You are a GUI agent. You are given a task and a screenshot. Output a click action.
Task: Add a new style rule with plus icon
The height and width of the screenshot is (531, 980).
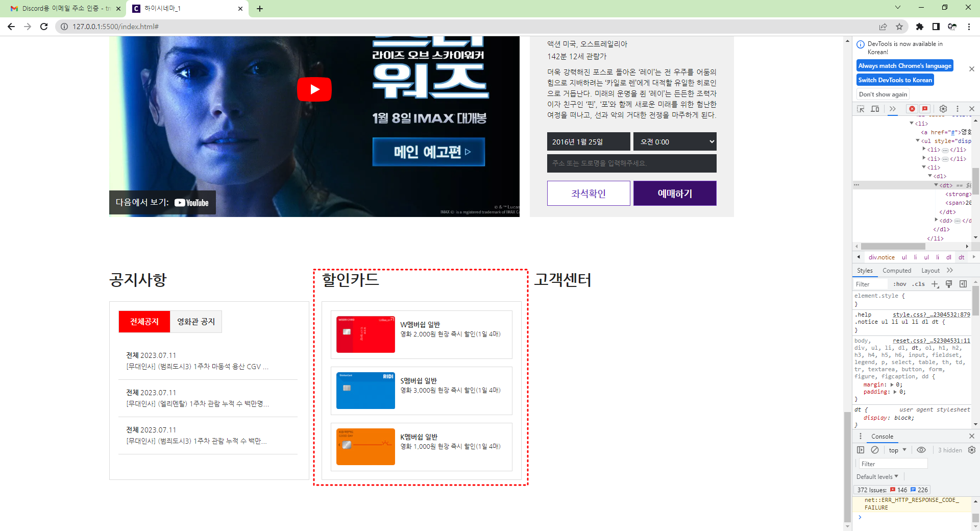click(935, 284)
